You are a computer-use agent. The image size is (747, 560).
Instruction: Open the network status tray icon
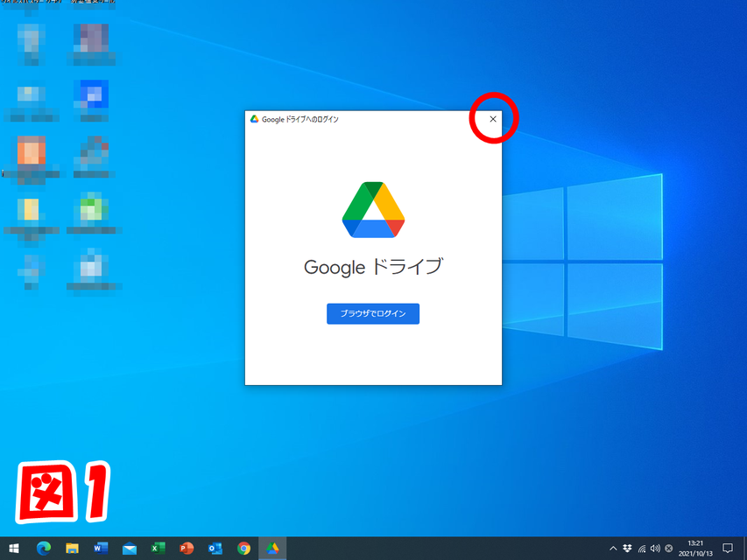642,549
